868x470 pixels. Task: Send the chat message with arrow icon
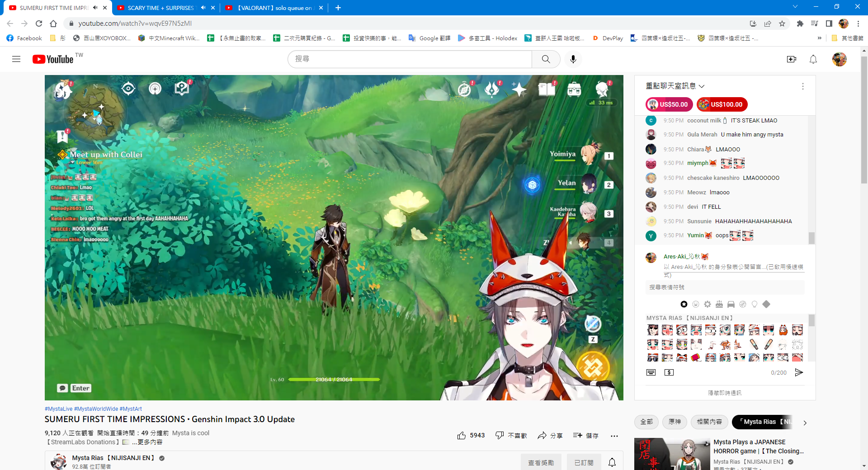tap(799, 372)
